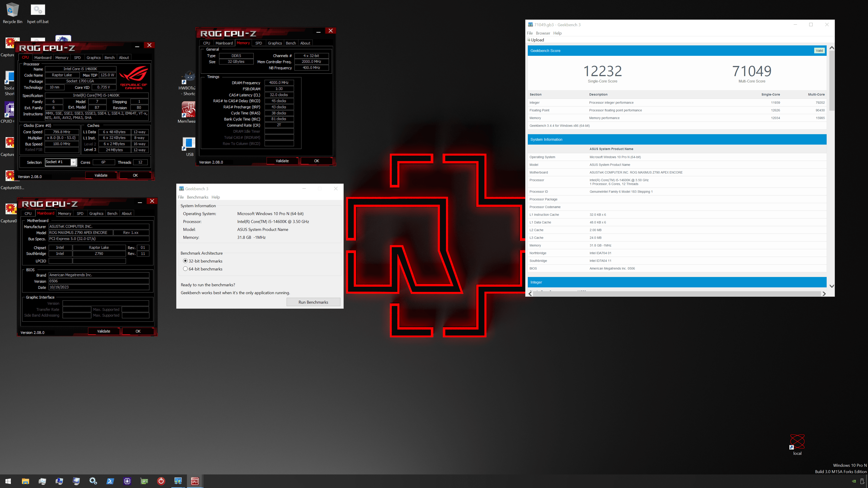Open the green circuit card taskbar icon
This screenshot has height=488, width=868.
click(144, 481)
